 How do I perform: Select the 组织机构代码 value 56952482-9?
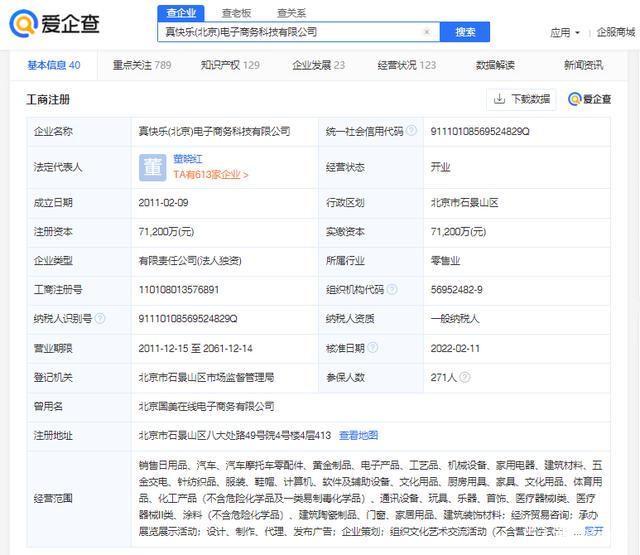point(456,290)
